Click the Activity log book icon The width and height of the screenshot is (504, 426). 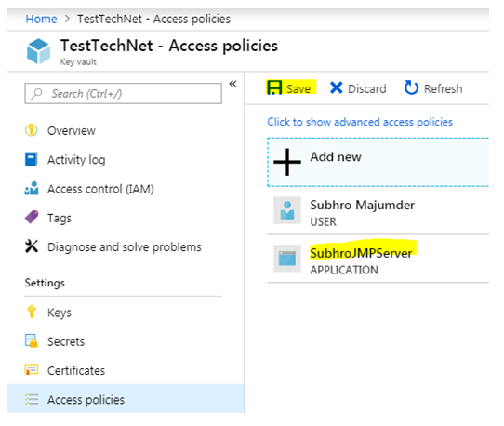(x=32, y=159)
